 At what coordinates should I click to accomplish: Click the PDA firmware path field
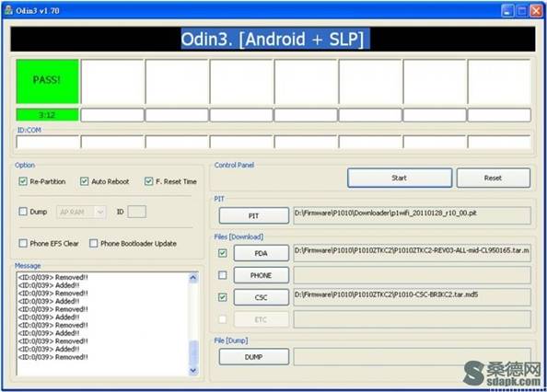coord(412,253)
